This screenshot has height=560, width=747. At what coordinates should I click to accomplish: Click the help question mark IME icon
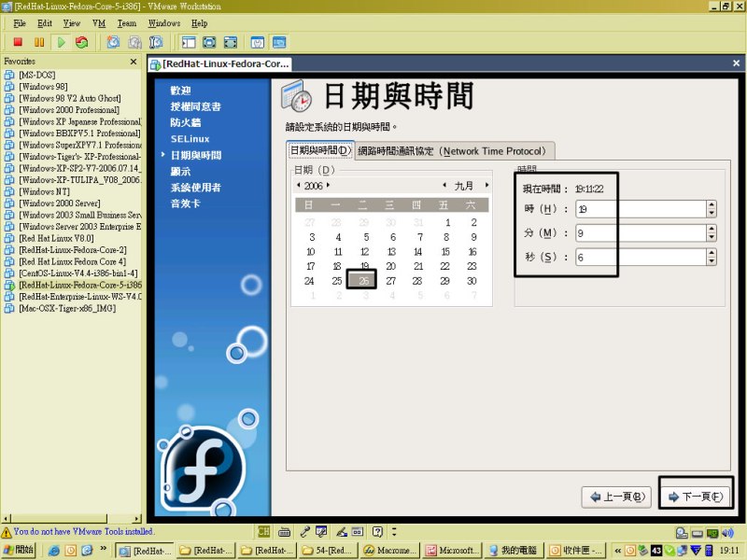[x=377, y=531]
